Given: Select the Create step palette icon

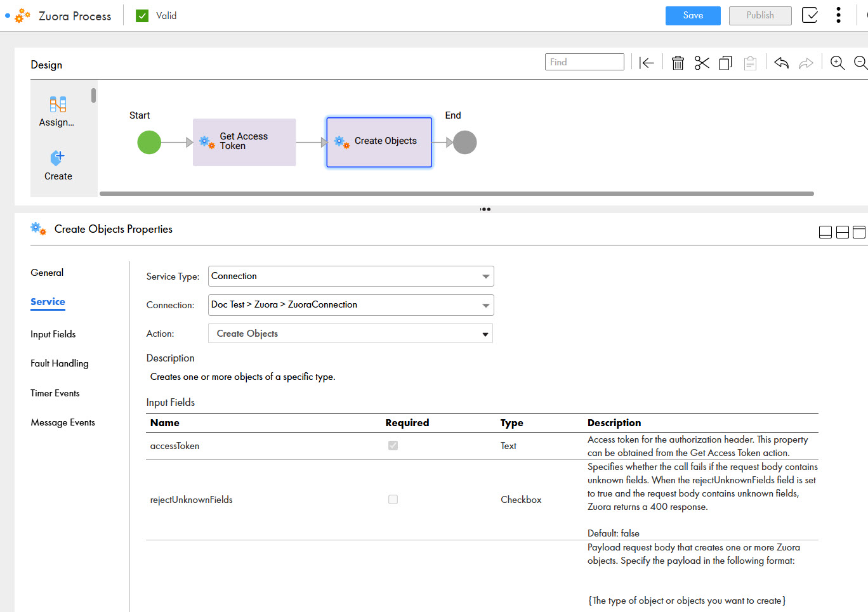Looking at the screenshot, I should coord(58,157).
